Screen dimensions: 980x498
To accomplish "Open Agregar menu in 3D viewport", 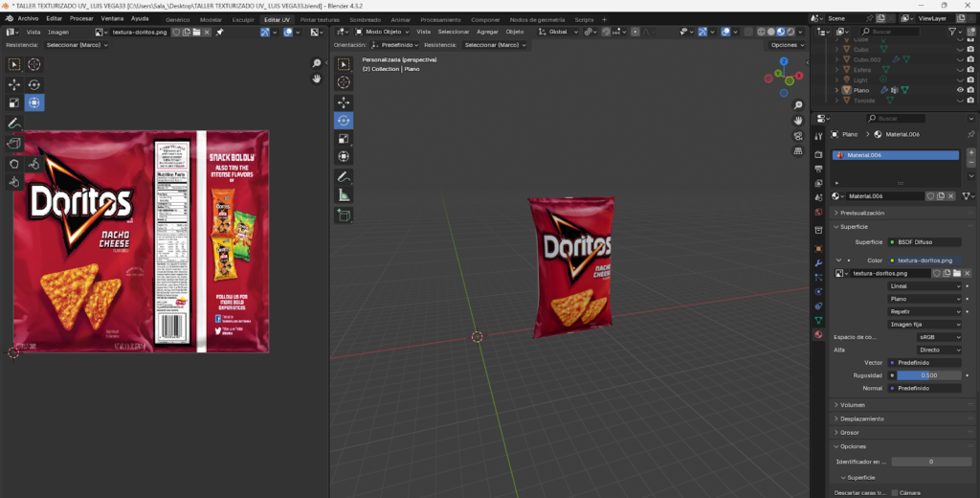I will pos(487,32).
